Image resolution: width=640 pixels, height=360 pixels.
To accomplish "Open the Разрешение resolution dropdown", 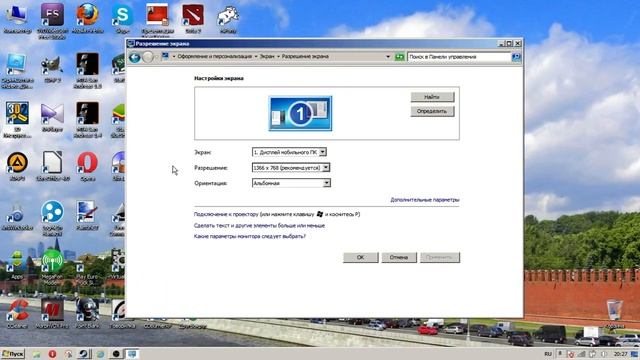I will pyautogui.click(x=291, y=167).
